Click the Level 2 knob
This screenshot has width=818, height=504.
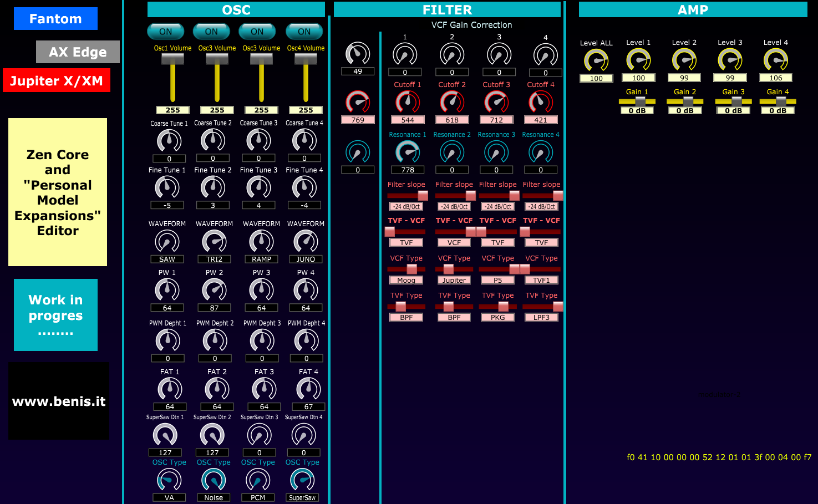point(684,60)
